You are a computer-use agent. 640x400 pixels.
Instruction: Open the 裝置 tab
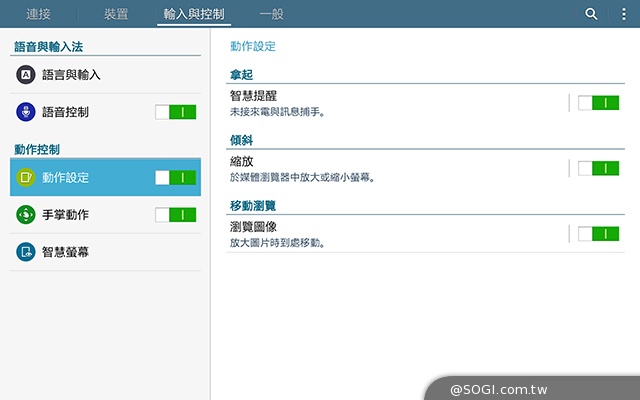point(116,14)
